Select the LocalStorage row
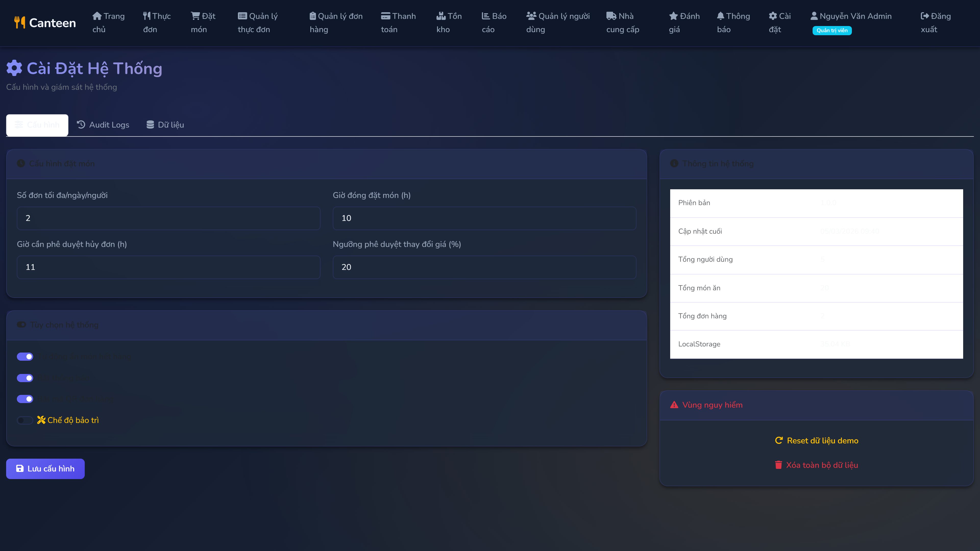980x551 pixels. 816,344
